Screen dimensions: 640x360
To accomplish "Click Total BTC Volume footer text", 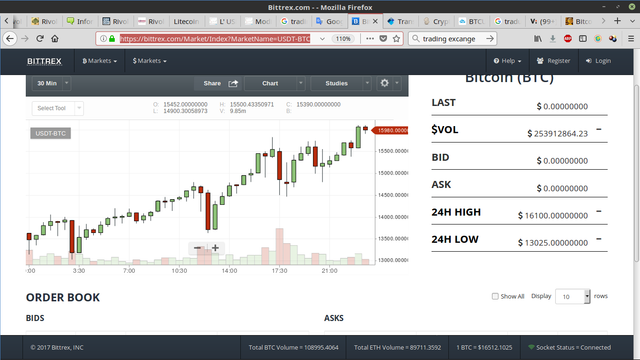I will 293,348.
